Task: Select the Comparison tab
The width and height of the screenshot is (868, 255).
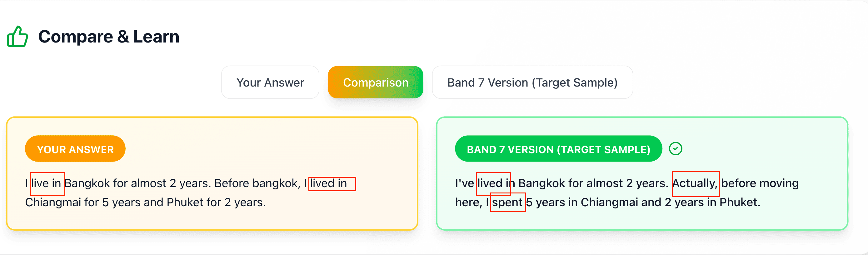Action: 375,82
